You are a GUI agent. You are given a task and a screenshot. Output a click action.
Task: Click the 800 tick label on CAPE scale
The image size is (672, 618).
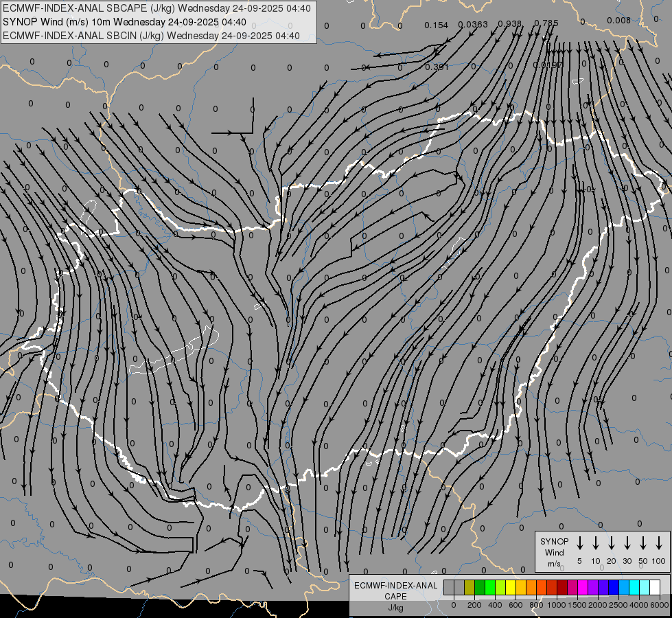(x=536, y=605)
